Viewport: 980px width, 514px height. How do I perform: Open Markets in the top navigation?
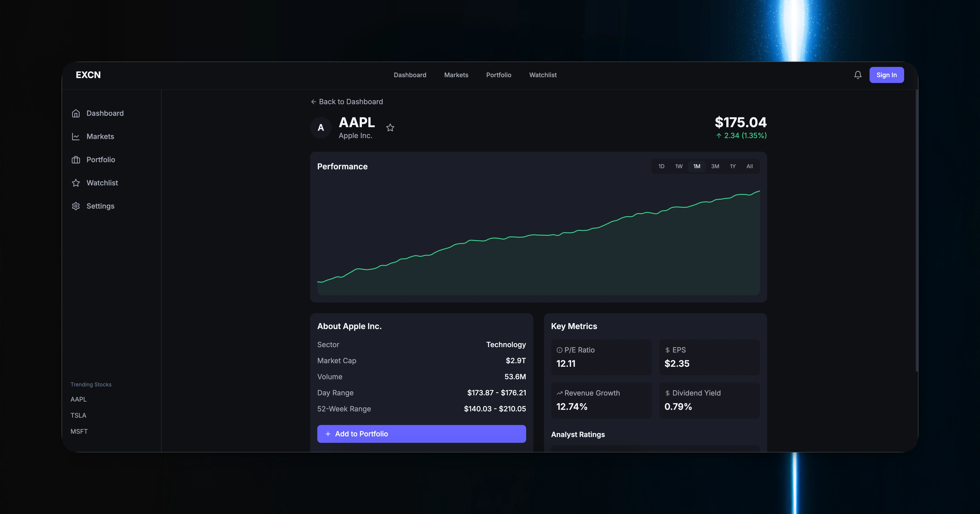pos(456,75)
